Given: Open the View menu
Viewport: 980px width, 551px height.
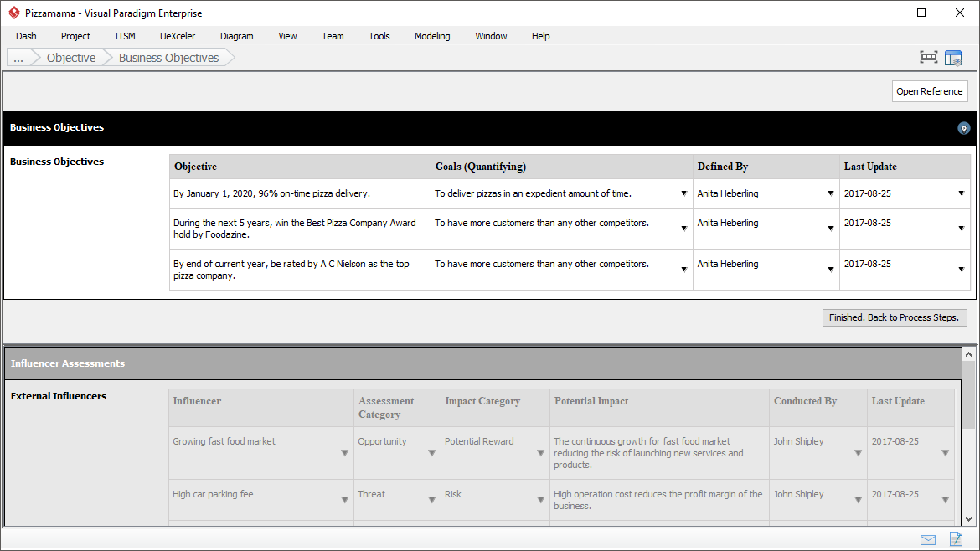Looking at the screenshot, I should point(287,36).
